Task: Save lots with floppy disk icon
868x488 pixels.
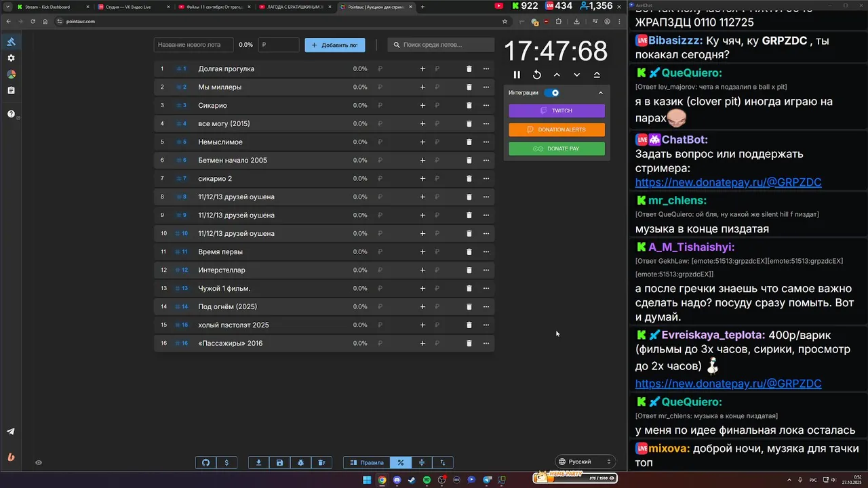Action: (279, 462)
